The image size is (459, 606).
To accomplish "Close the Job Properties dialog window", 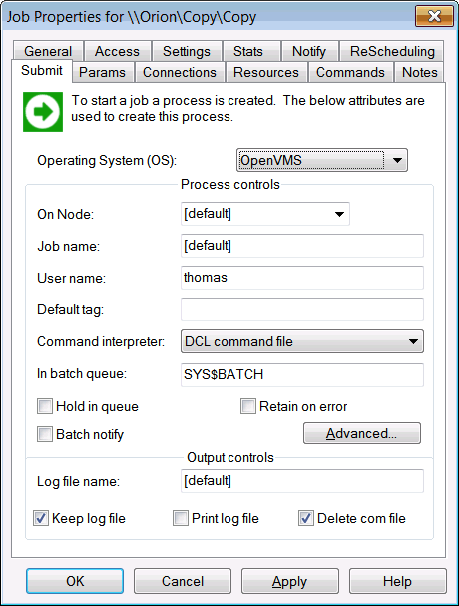I will point(434,16).
